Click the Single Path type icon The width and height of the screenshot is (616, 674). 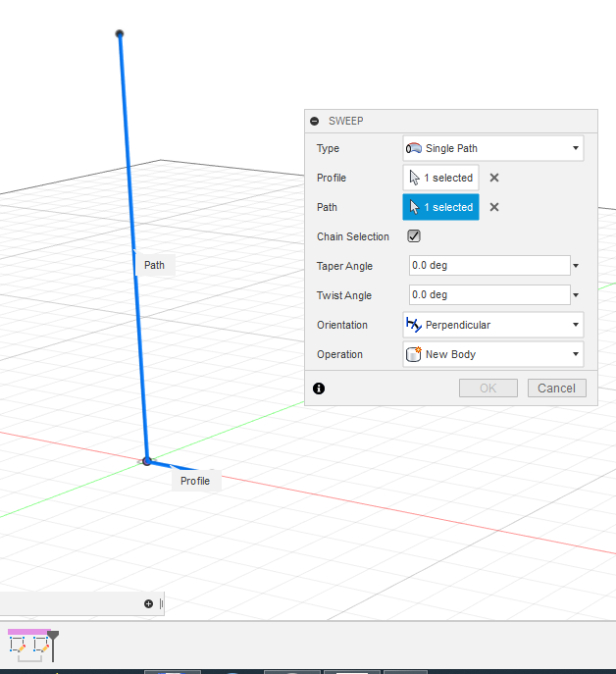414,148
